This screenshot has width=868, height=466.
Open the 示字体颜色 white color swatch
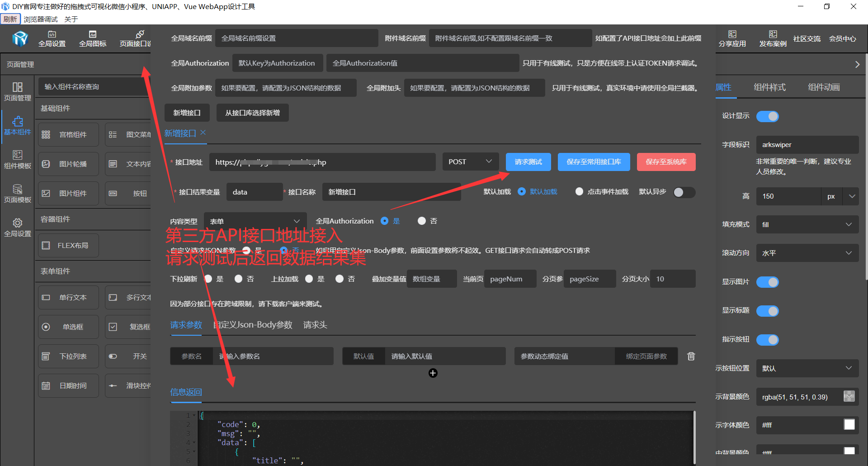pos(849,424)
